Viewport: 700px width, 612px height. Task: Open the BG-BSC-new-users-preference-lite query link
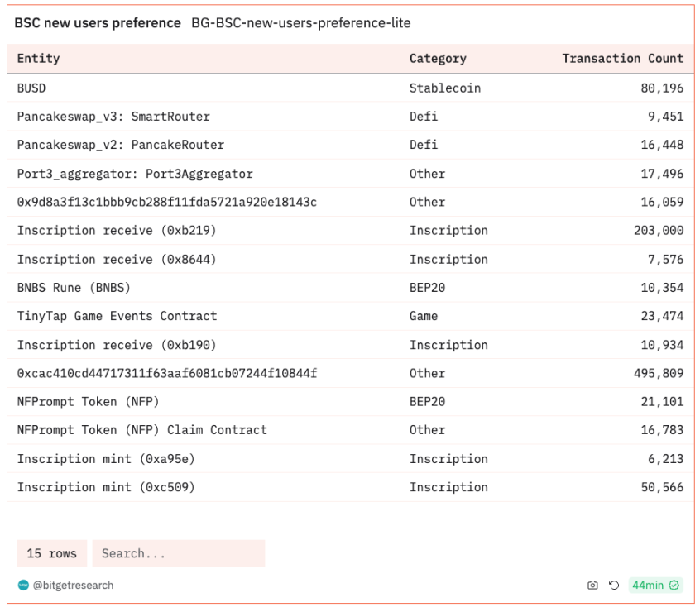pyautogui.click(x=300, y=23)
